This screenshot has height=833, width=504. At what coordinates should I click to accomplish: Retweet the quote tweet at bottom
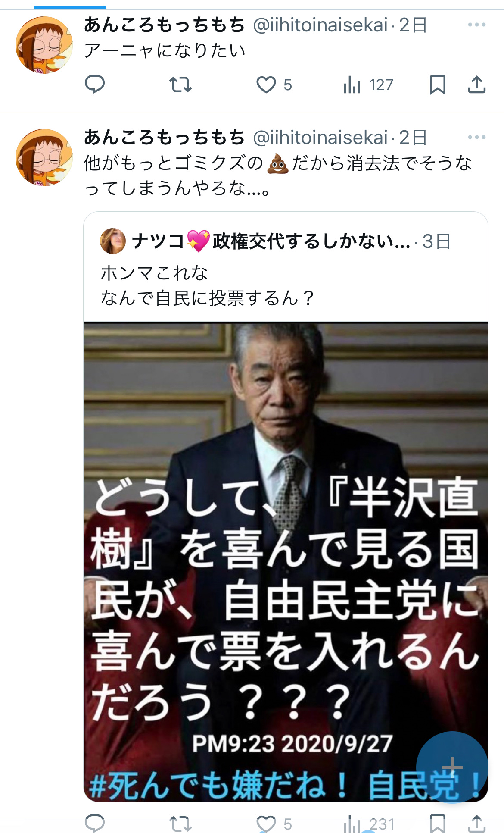click(180, 824)
